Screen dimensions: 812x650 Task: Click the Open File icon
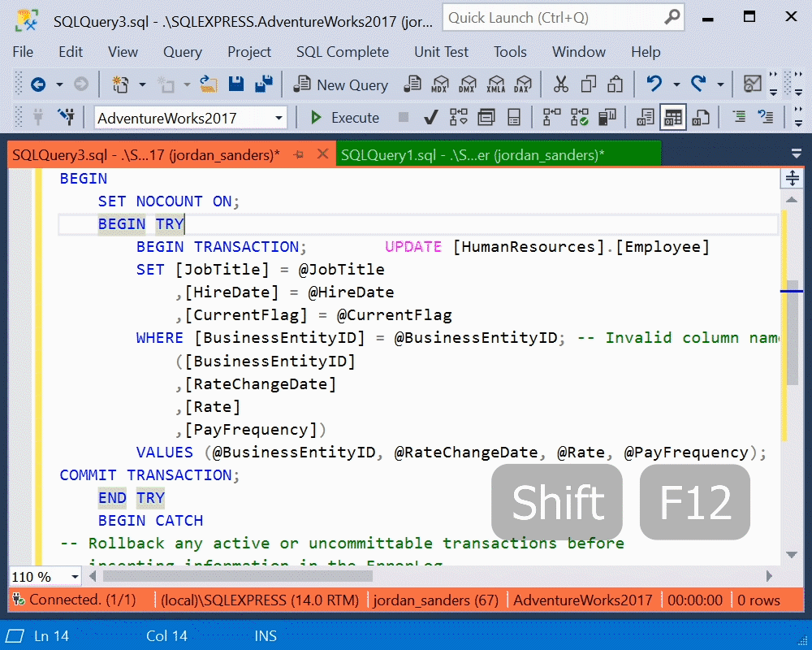click(209, 84)
